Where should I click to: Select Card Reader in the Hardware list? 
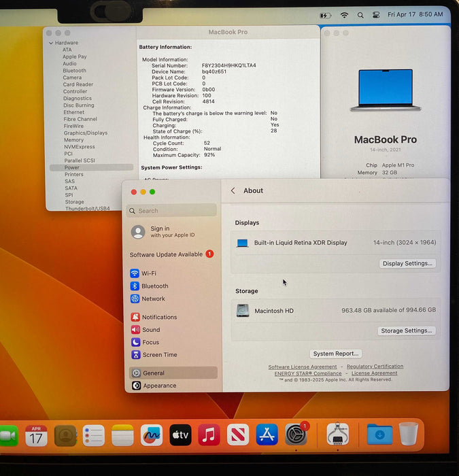78,85
